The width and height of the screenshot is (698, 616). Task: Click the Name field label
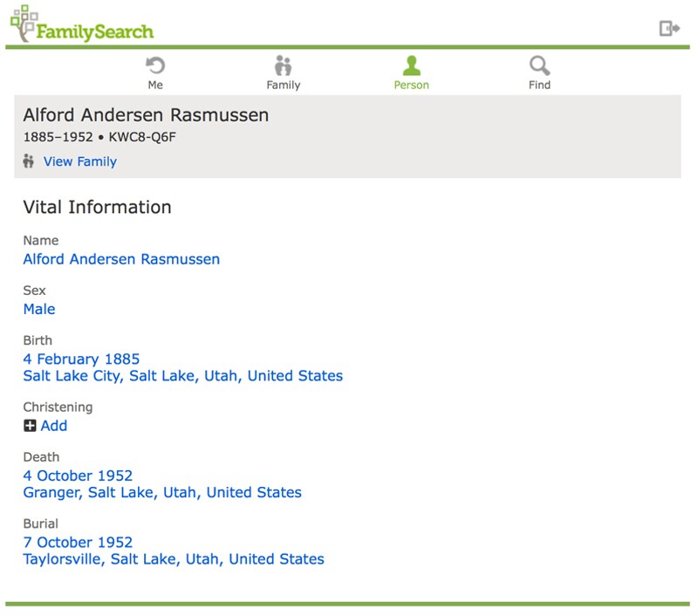click(x=40, y=241)
